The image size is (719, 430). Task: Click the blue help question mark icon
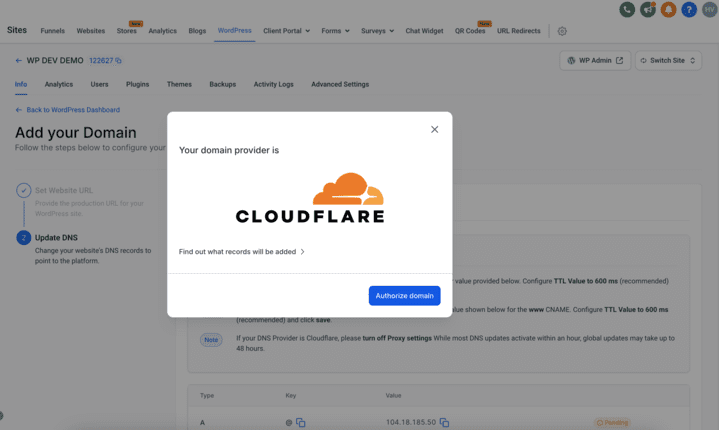pyautogui.click(x=689, y=10)
